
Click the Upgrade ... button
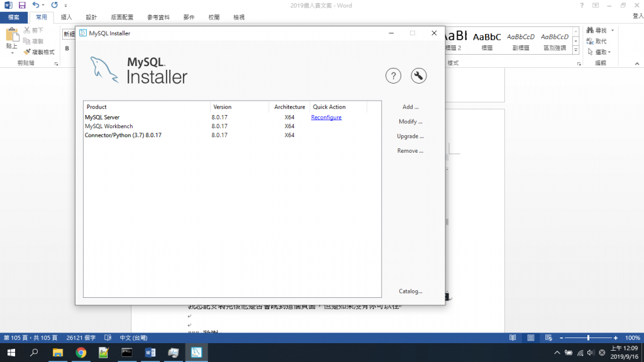tap(410, 136)
